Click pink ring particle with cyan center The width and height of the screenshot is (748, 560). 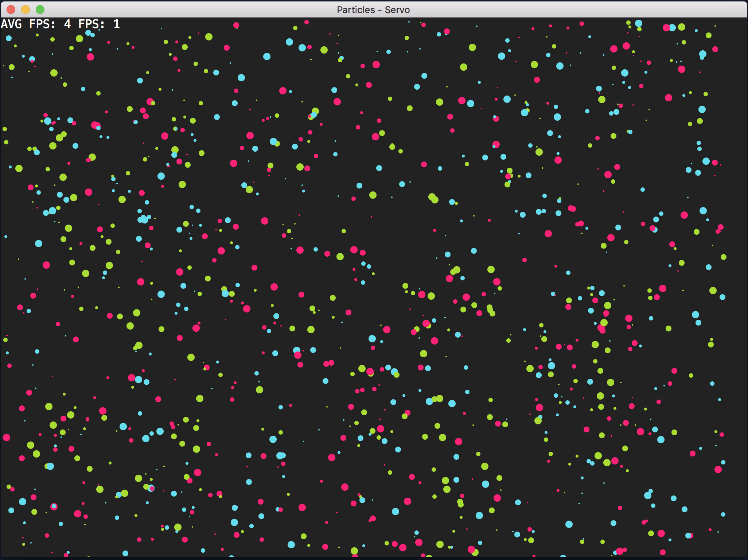coord(54,506)
